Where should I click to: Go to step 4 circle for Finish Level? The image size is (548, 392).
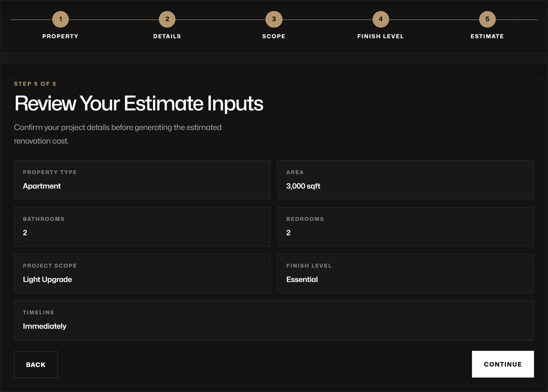[381, 19]
